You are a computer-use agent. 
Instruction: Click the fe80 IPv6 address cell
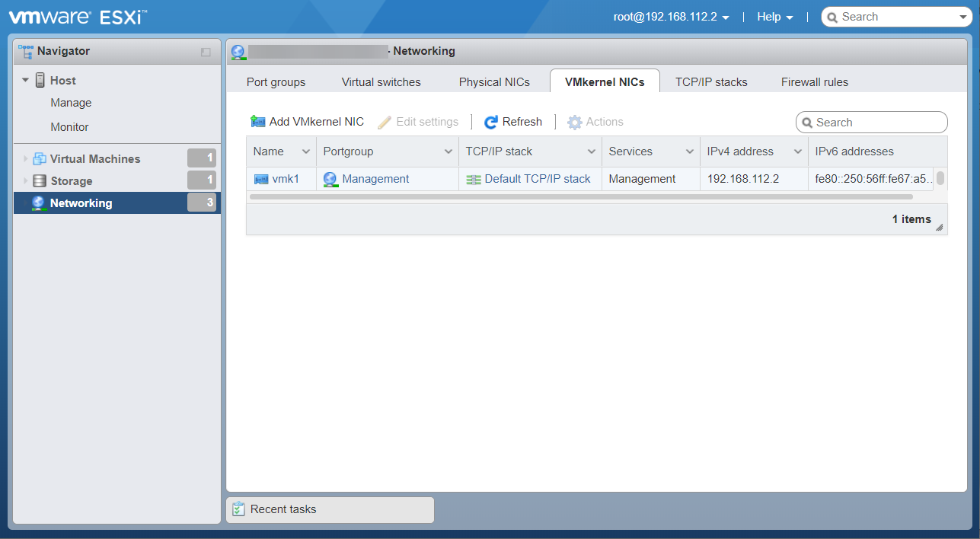pyautogui.click(x=873, y=179)
